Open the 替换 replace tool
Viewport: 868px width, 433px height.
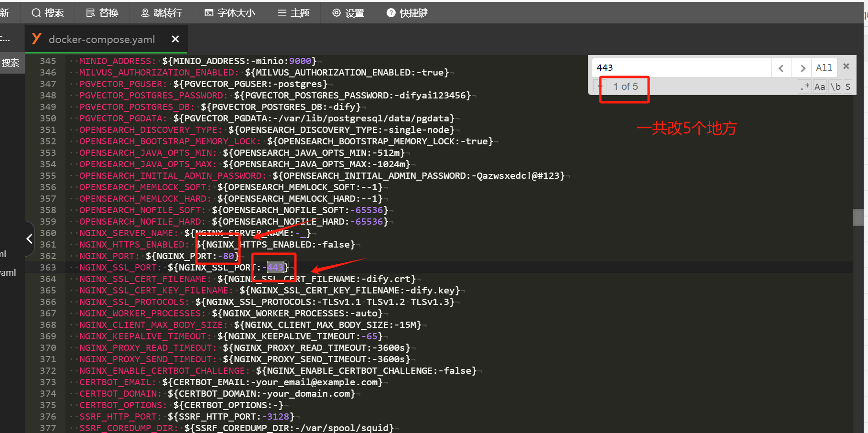click(102, 13)
